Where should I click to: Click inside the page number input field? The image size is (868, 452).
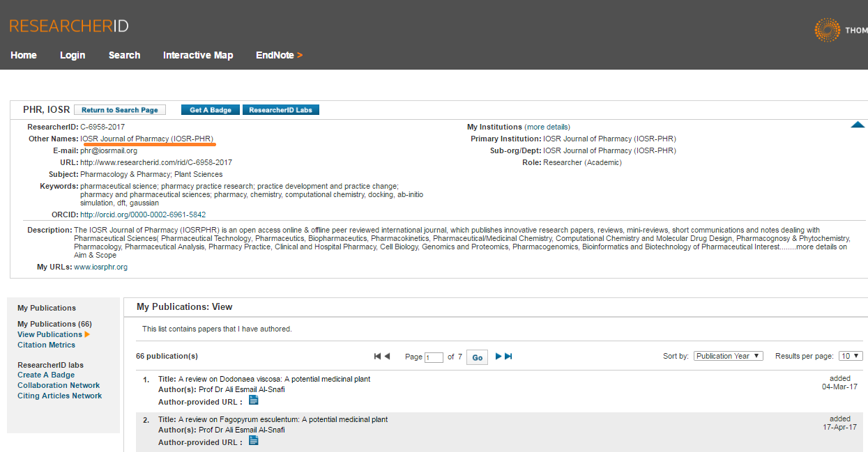point(434,357)
